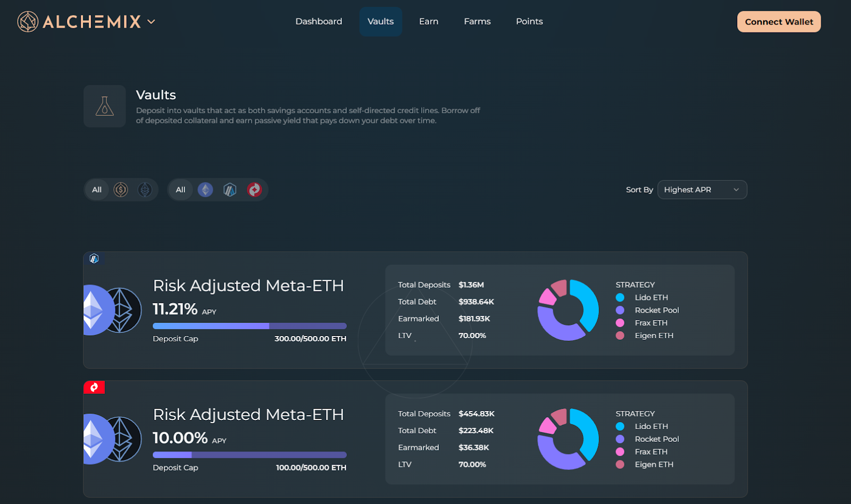Filter vaults by alETH token icon
851x504 pixels.
145,190
